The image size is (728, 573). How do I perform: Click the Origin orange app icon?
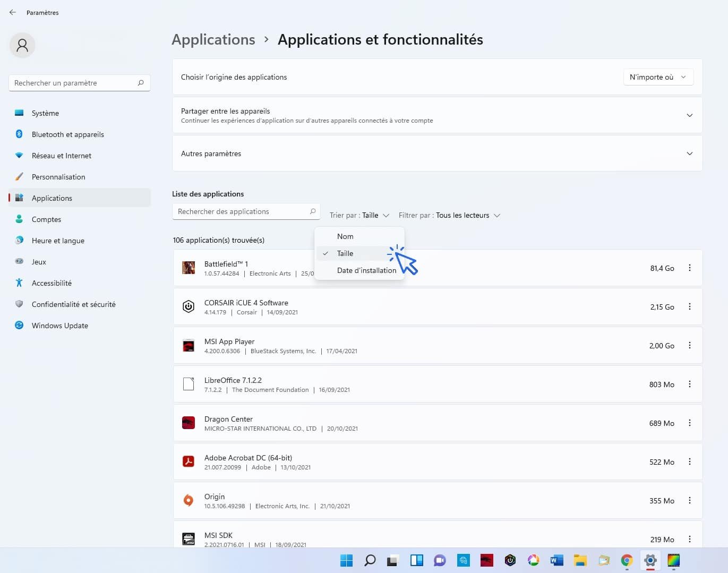click(x=189, y=500)
